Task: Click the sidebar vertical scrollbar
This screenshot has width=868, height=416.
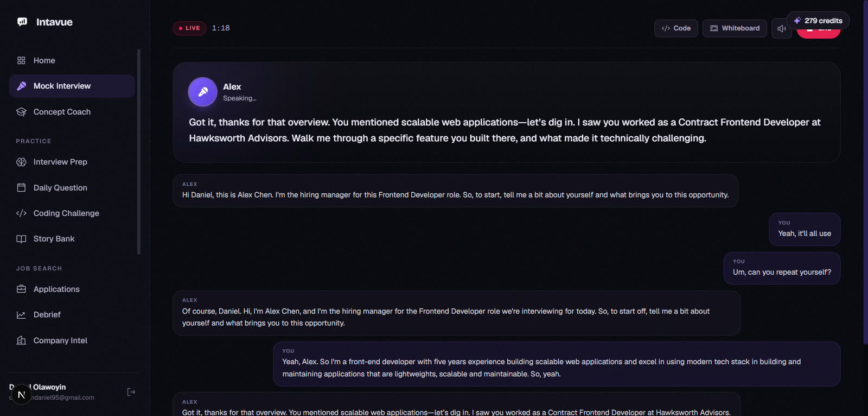Action: (139, 152)
